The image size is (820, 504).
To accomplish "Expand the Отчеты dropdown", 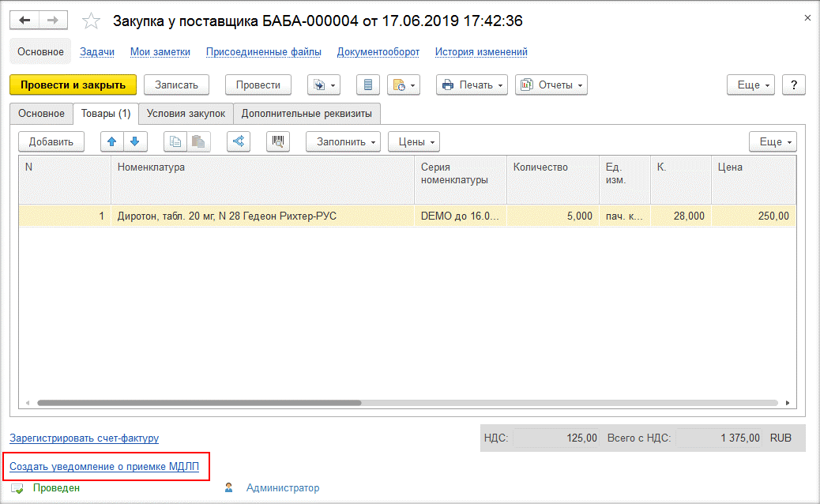I will click(x=551, y=85).
